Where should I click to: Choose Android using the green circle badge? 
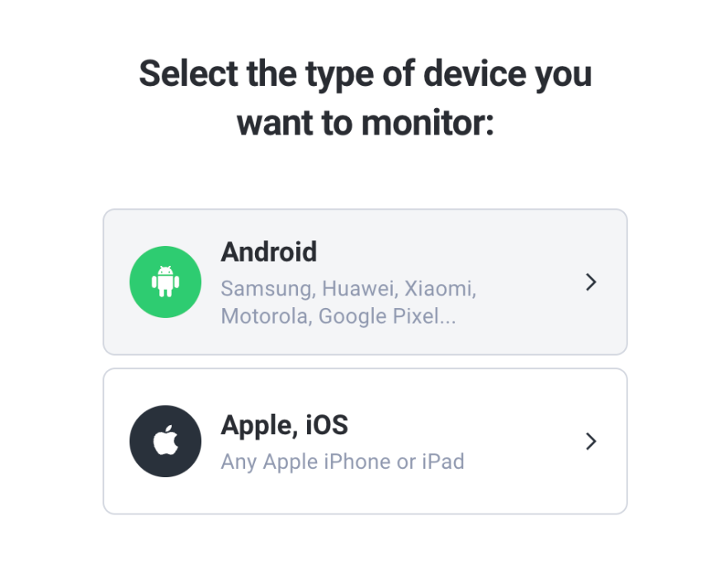point(165,282)
